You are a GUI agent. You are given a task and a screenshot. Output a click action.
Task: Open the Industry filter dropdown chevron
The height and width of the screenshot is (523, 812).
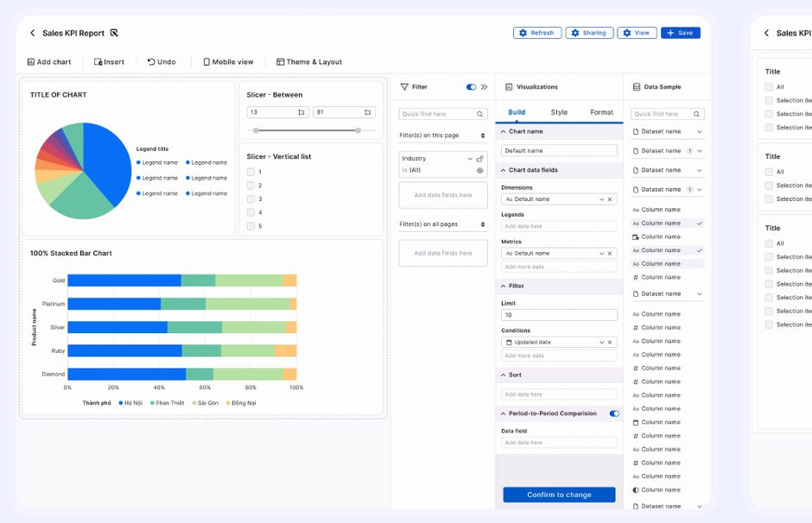tap(470, 159)
